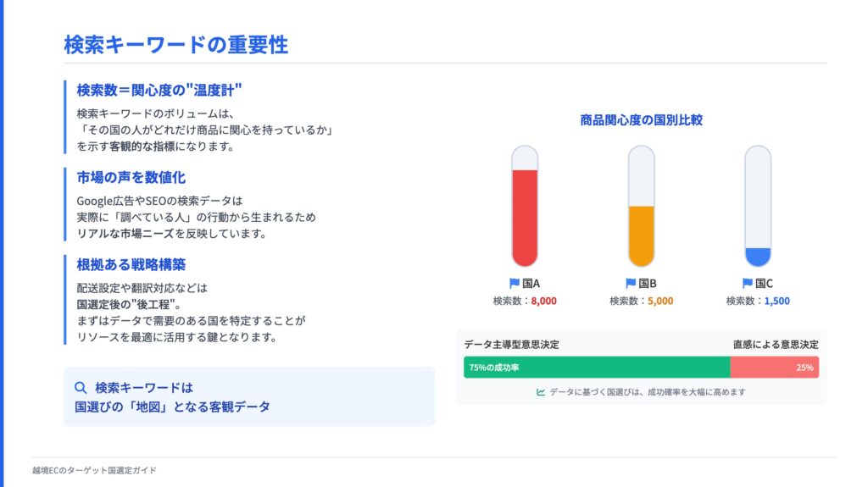The height and width of the screenshot is (487, 868).
Task: Click the green 75%の成功率 bar segment
Action: click(x=597, y=368)
